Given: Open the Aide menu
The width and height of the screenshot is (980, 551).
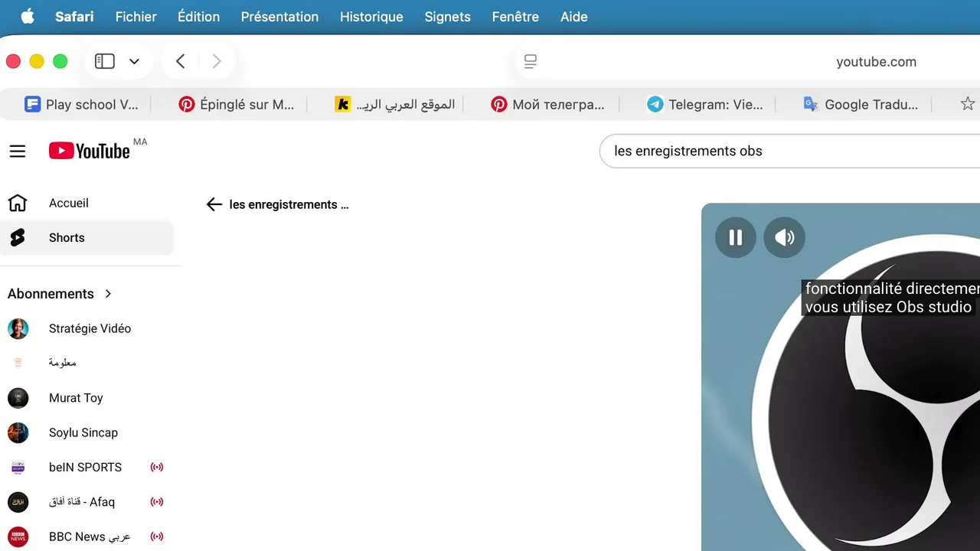Looking at the screenshot, I should (573, 17).
